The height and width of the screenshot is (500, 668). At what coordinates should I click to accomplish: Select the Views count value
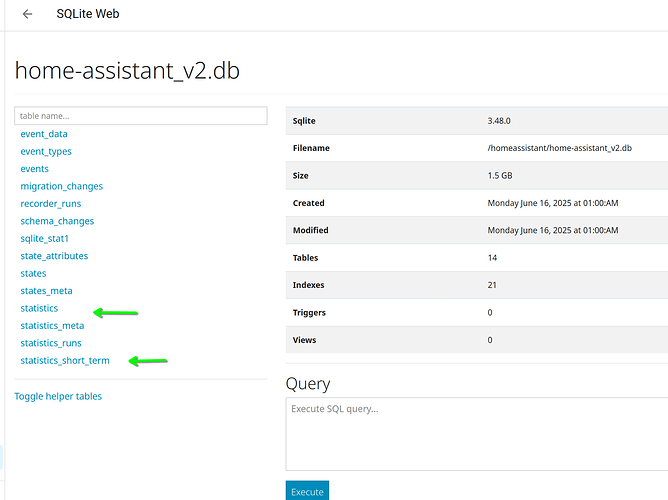click(x=490, y=340)
